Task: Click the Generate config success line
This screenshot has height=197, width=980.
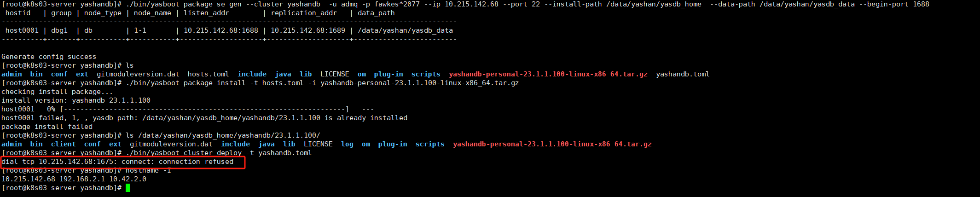Action: click(49, 57)
